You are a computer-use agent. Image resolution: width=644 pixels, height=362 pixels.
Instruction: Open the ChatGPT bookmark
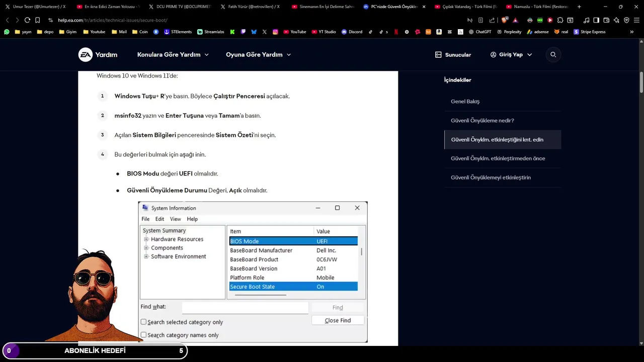tap(479, 32)
